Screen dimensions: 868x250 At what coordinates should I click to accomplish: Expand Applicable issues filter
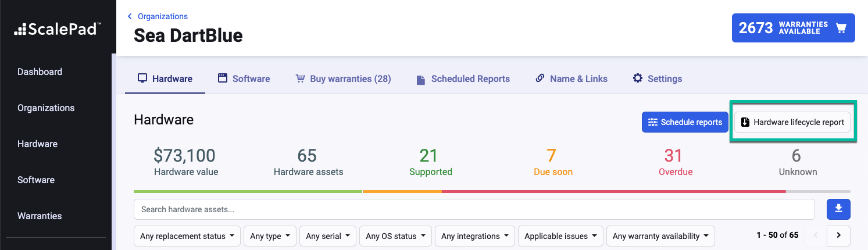(560, 236)
